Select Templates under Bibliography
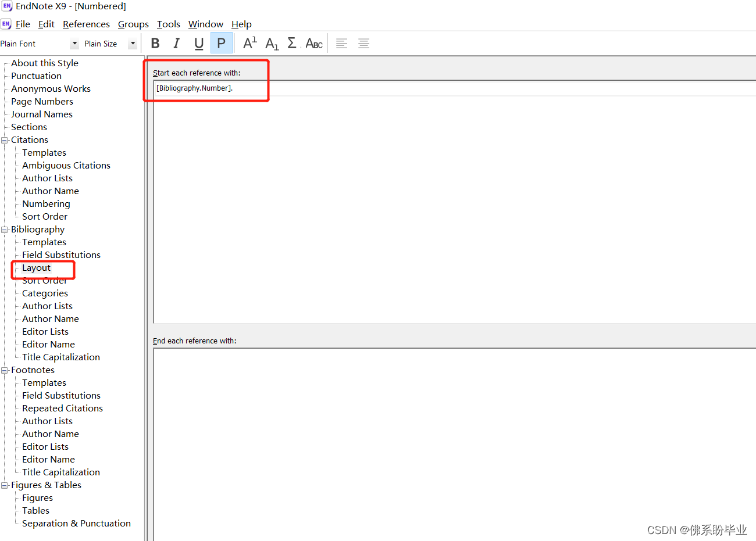Image resolution: width=756 pixels, height=541 pixels. click(x=44, y=242)
